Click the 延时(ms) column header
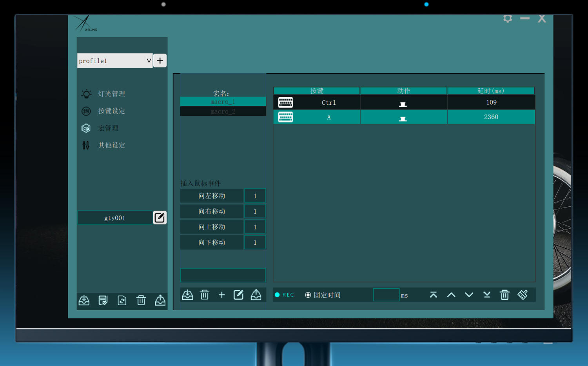The width and height of the screenshot is (588, 366). click(491, 91)
